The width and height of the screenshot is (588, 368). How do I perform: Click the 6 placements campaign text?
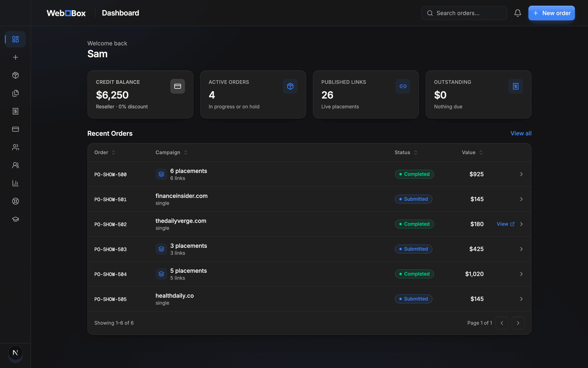click(189, 171)
